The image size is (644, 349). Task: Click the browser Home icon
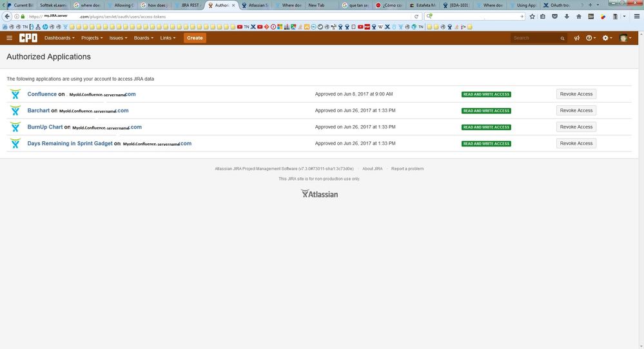coord(579,16)
